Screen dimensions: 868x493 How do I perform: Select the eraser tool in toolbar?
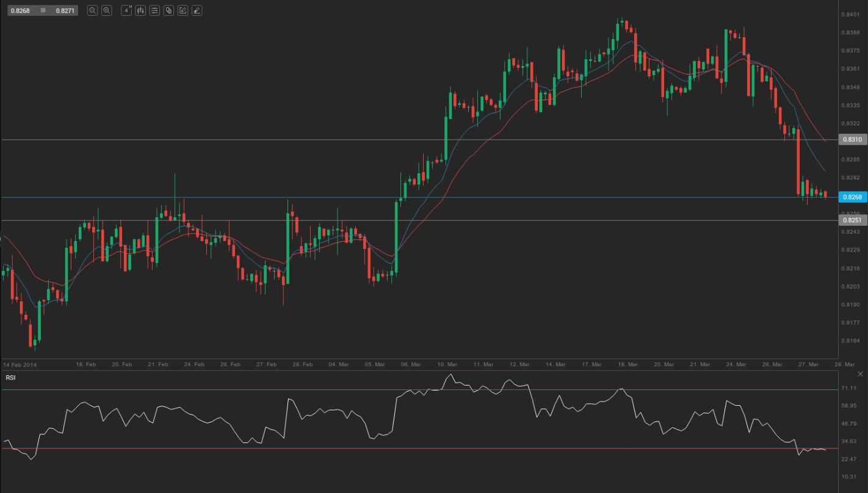pos(197,10)
